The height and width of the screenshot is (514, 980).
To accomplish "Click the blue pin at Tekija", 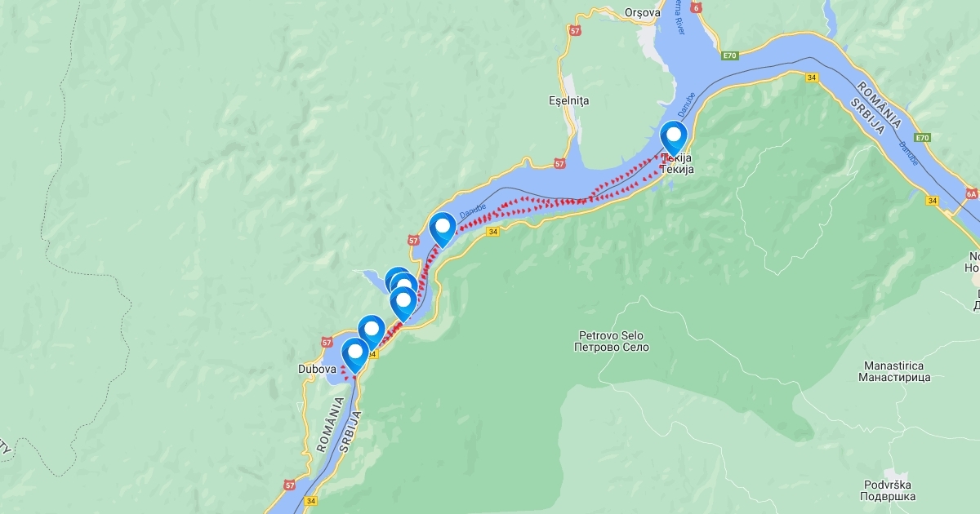I will (673, 137).
